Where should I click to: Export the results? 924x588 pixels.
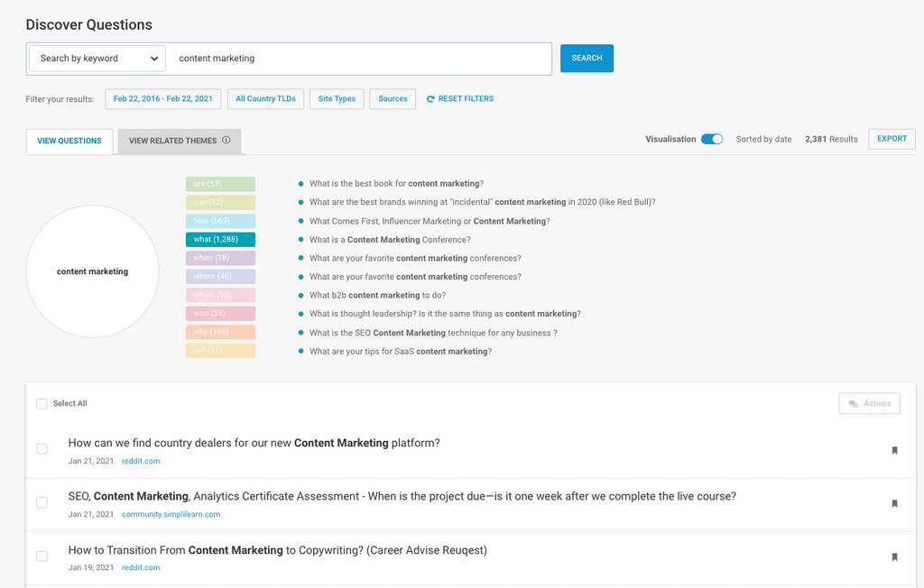point(892,139)
